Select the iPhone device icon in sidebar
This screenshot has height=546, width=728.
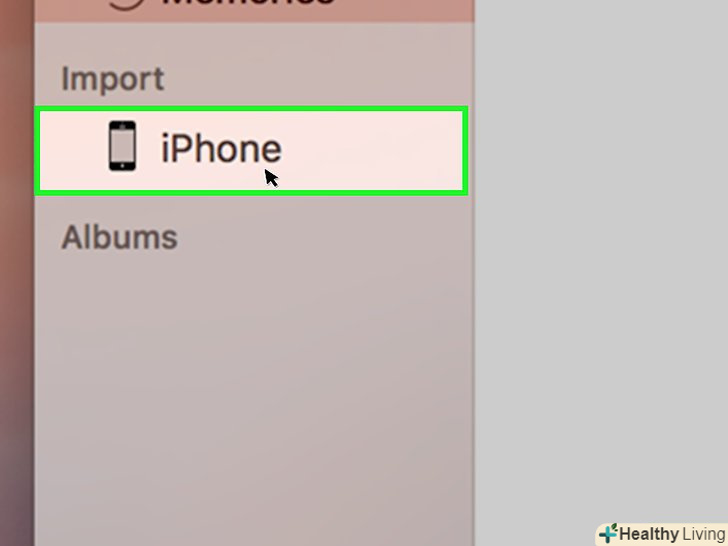click(x=122, y=146)
